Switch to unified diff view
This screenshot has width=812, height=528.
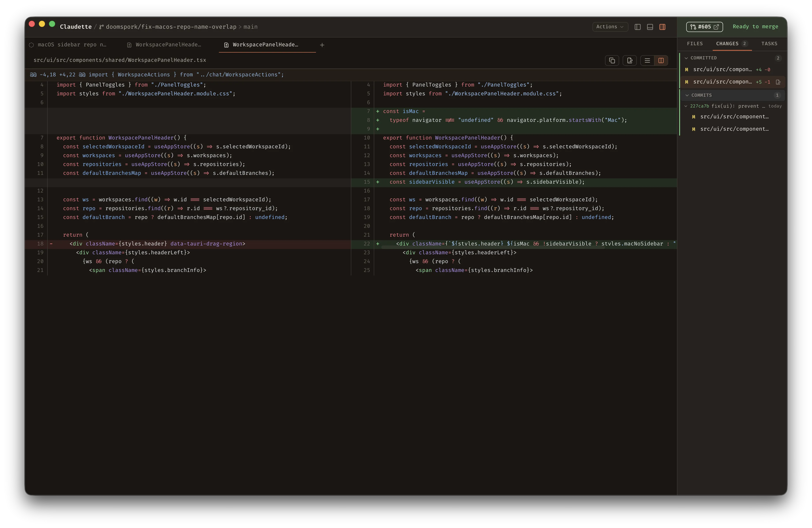[647, 60]
